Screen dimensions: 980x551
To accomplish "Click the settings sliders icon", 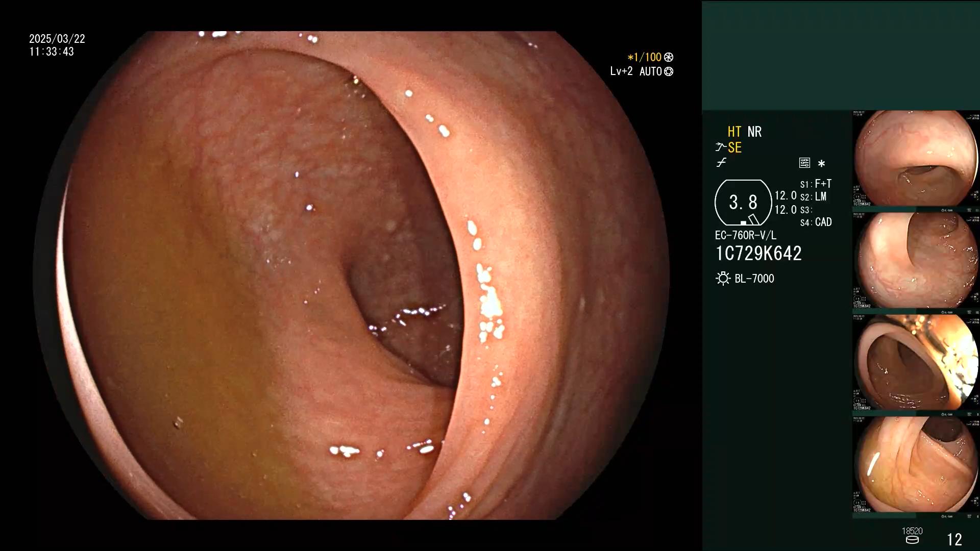I will pos(804,163).
